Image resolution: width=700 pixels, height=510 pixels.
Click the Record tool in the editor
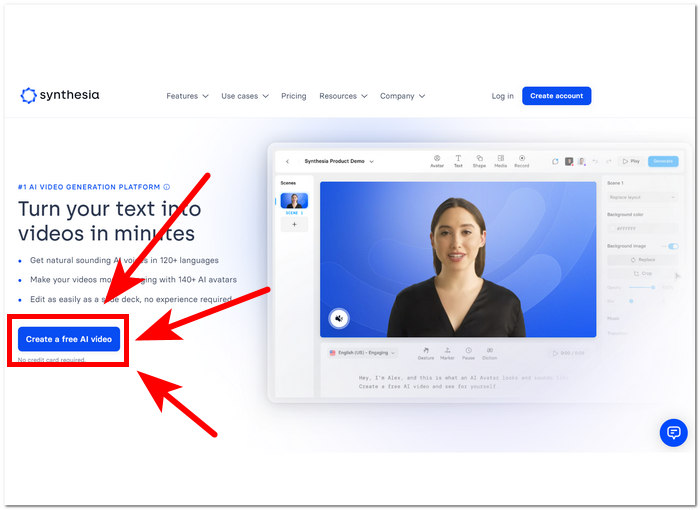521,161
